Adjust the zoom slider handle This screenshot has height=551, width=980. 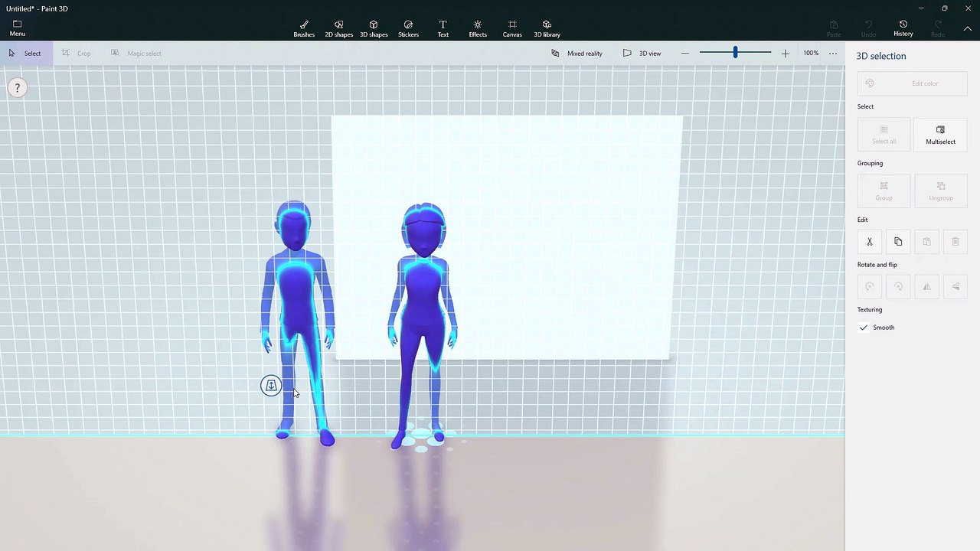735,53
